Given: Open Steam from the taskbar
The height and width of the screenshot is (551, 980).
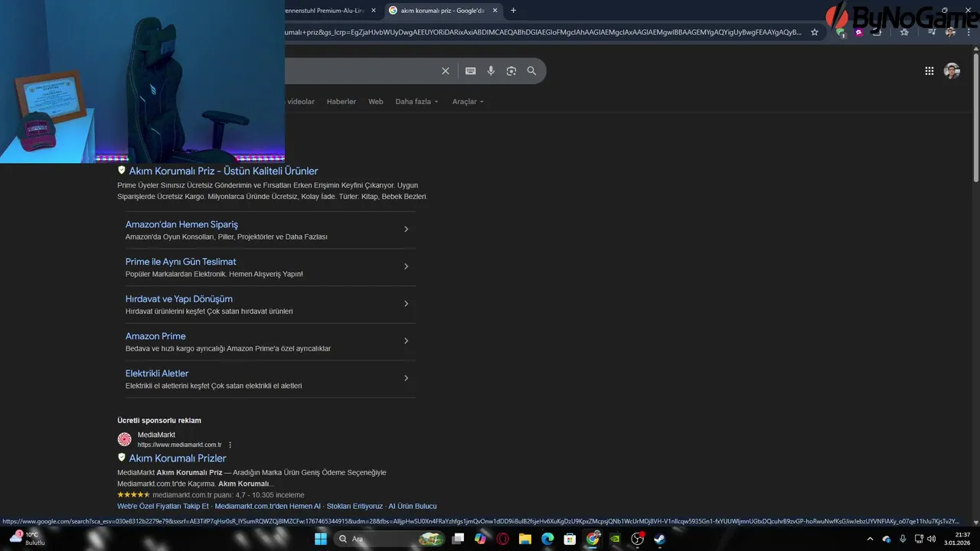Looking at the screenshot, I should (659, 539).
